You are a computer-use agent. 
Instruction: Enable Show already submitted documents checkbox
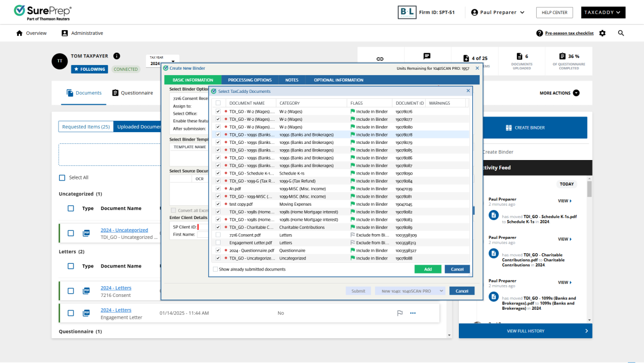pos(216,270)
